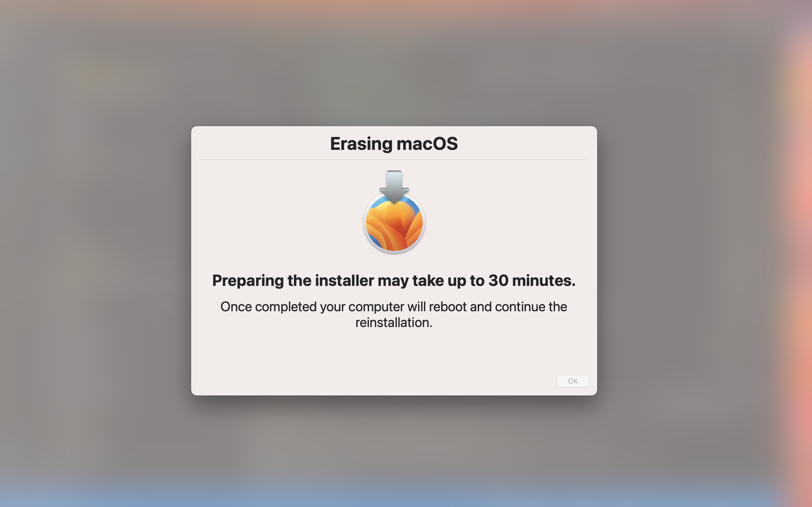
Task: Click the word "reinstallation." in the description
Action: point(394,322)
